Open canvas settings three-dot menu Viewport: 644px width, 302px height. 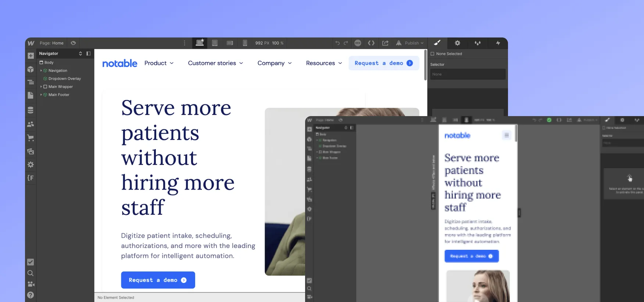pyautogui.click(x=185, y=43)
